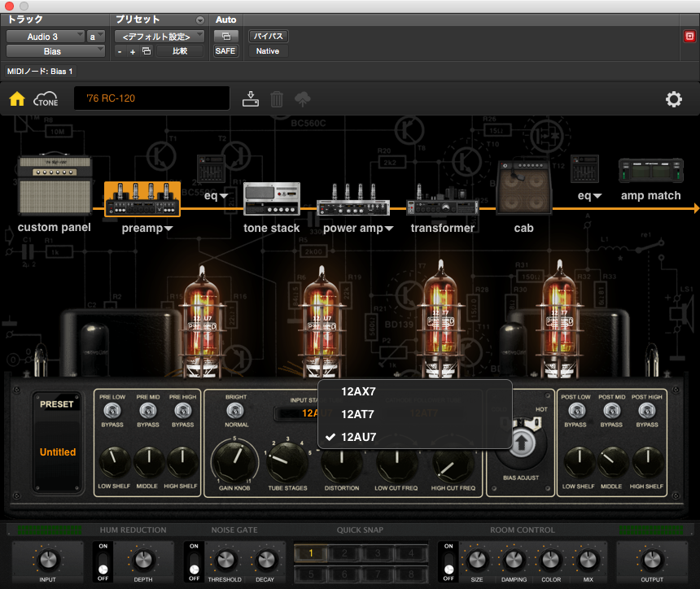Open settings with the gear icon
Screen dimensions: 700x589
pyautogui.click(x=674, y=99)
